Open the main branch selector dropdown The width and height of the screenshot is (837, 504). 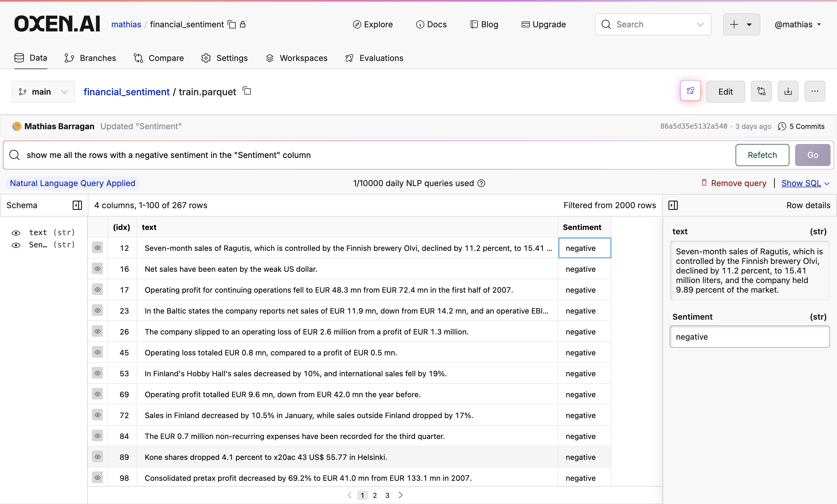[x=43, y=92]
